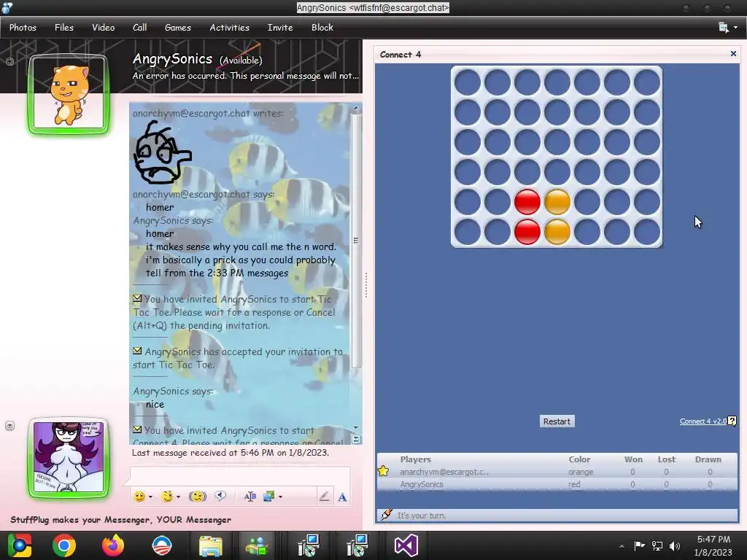Open the font text formatting AB icon

pyautogui.click(x=249, y=497)
